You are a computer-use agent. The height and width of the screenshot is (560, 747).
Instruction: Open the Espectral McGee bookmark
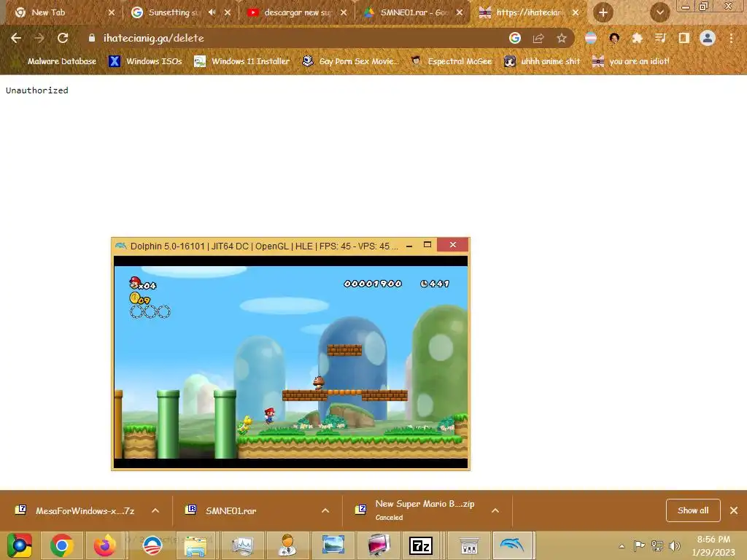pyautogui.click(x=452, y=61)
